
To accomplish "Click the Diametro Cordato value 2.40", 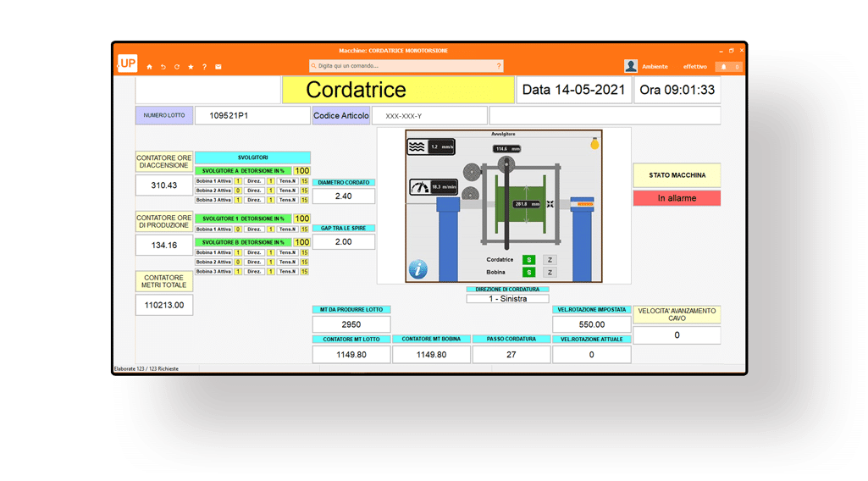I will point(343,196).
